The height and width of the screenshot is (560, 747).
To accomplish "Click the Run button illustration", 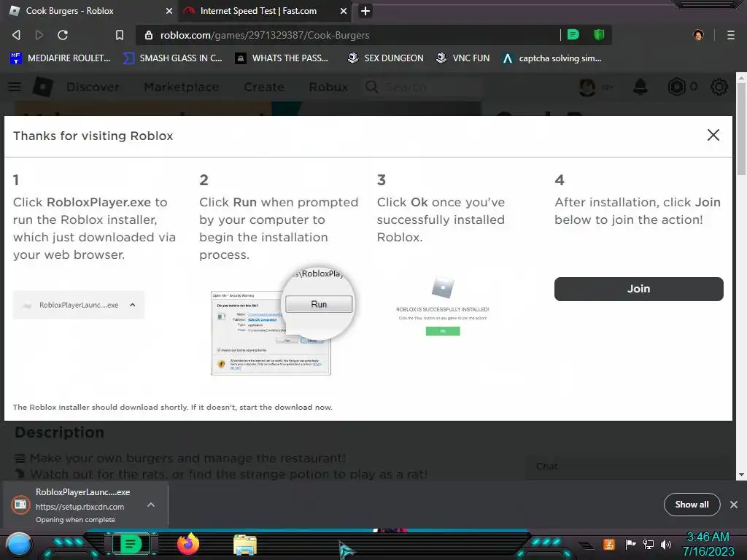I will pyautogui.click(x=319, y=304).
